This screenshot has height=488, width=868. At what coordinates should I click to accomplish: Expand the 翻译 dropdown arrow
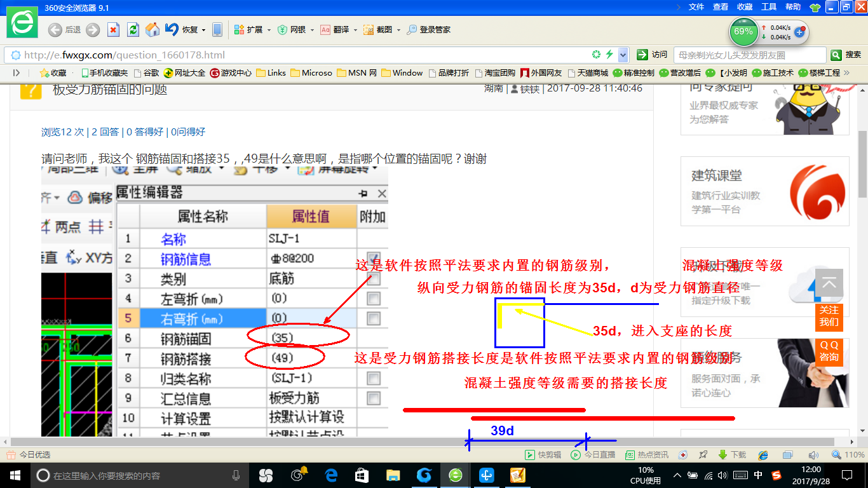click(355, 30)
